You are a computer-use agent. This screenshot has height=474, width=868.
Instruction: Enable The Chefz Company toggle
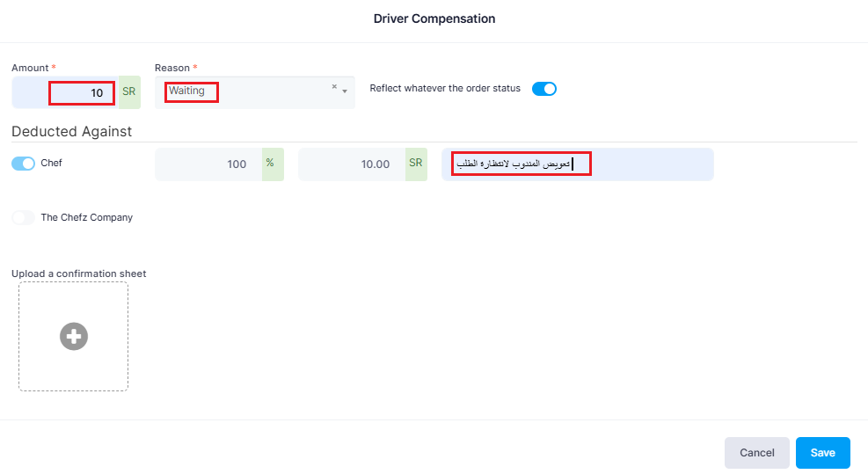click(23, 217)
